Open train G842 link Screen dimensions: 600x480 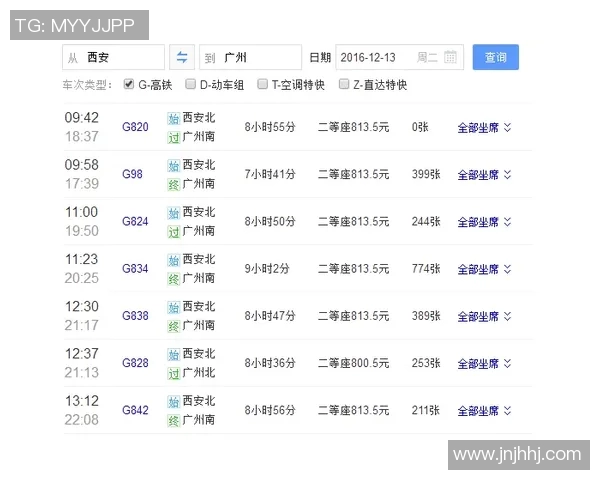[x=135, y=410]
